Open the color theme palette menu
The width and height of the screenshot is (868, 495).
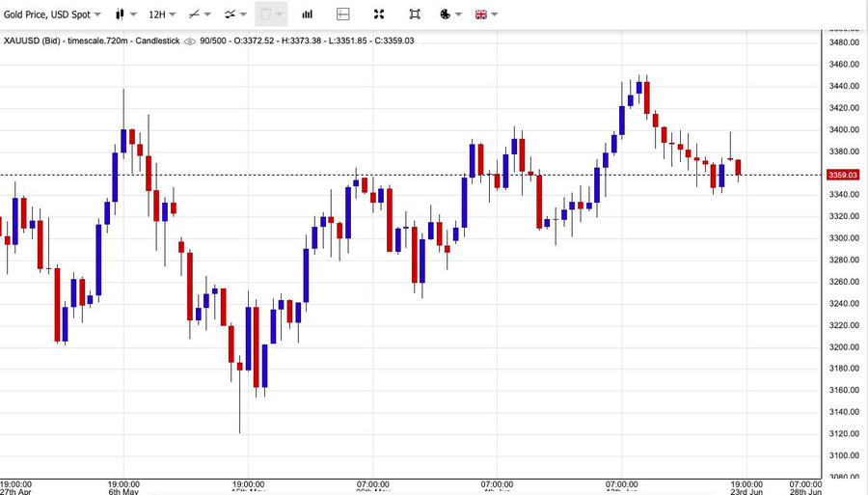click(x=450, y=14)
